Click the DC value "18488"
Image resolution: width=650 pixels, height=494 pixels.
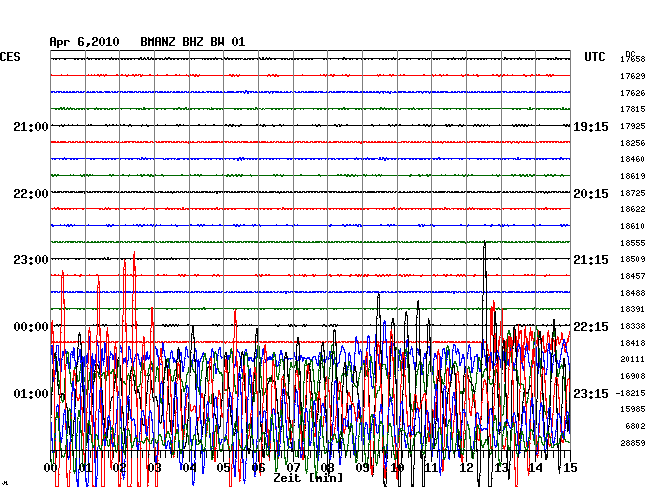click(x=633, y=293)
